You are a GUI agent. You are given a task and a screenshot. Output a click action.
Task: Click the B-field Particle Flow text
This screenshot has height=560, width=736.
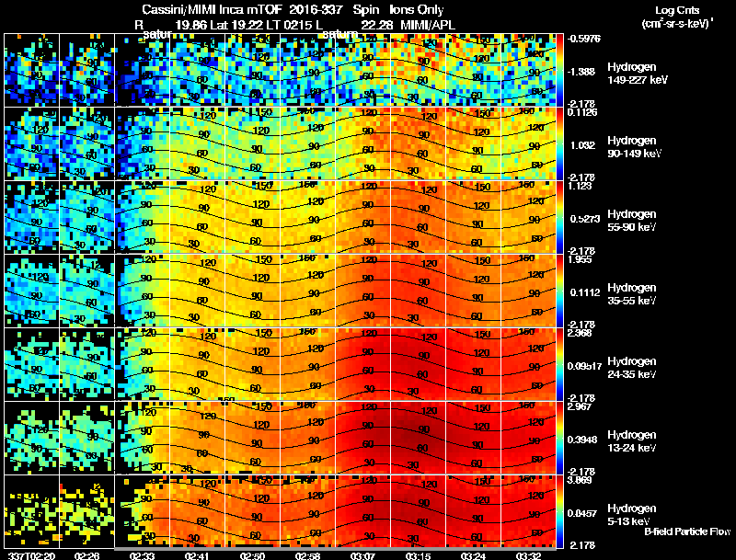click(x=687, y=531)
